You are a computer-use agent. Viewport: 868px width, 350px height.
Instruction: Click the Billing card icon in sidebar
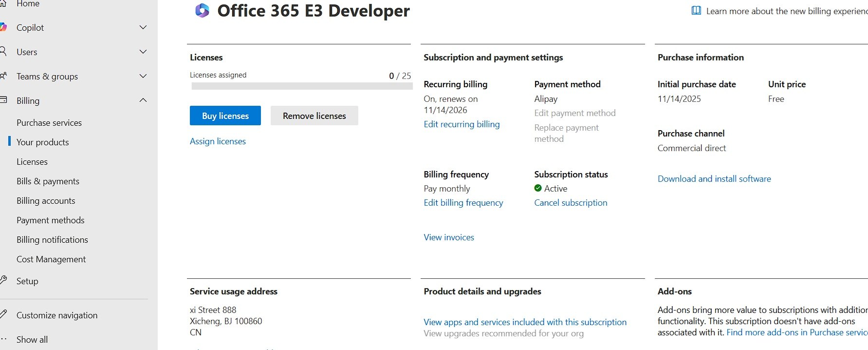pyautogui.click(x=3, y=100)
